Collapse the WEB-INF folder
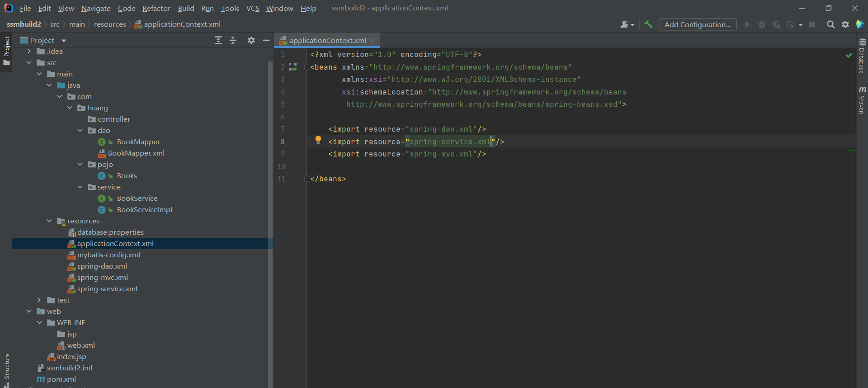 39,323
